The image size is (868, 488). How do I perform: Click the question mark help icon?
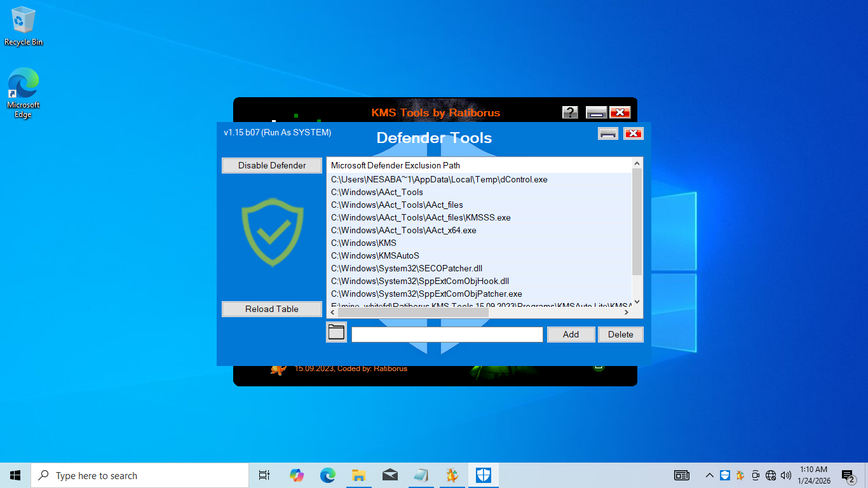(x=570, y=112)
